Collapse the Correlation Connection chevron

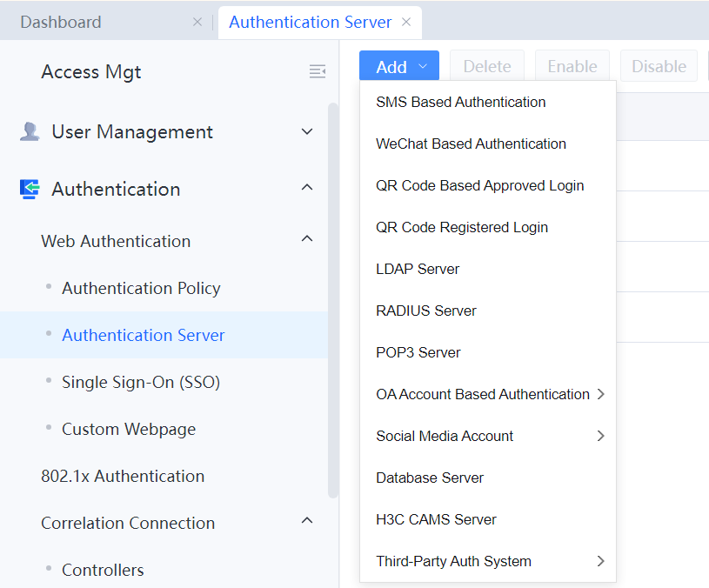coord(306,522)
